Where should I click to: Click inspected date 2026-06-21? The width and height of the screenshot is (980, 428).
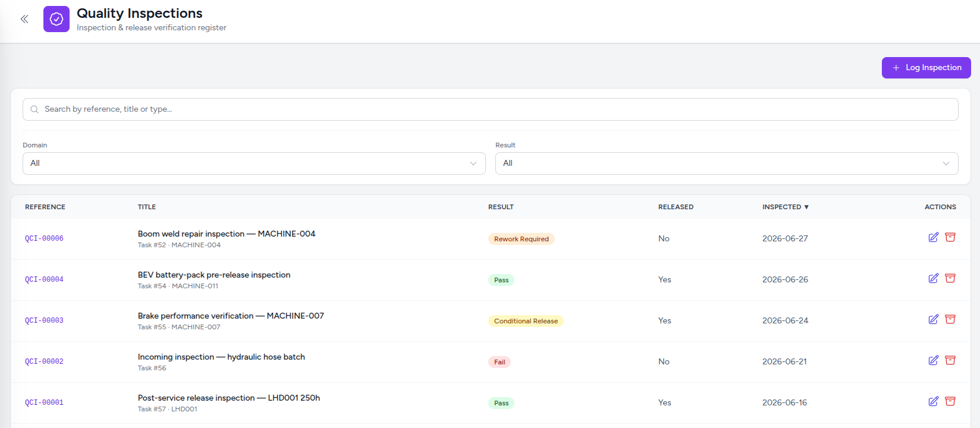pyautogui.click(x=784, y=361)
